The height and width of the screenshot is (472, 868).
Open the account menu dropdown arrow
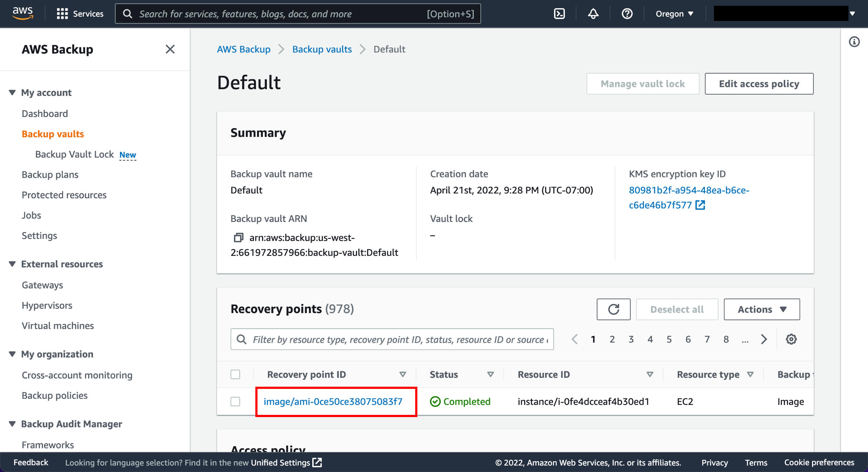852,14
